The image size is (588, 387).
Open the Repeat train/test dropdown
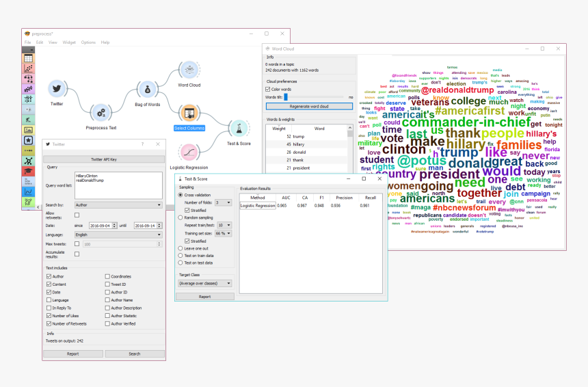[x=225, y=226]
